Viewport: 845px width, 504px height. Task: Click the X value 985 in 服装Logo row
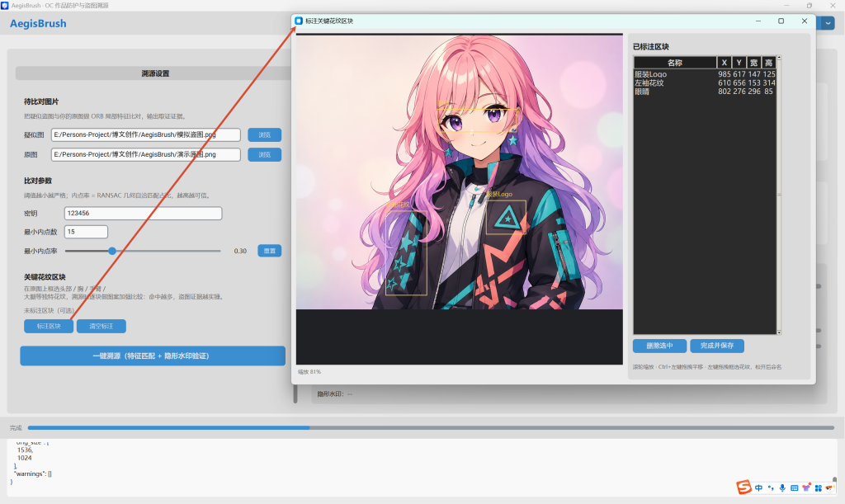[x=725, y=74]
